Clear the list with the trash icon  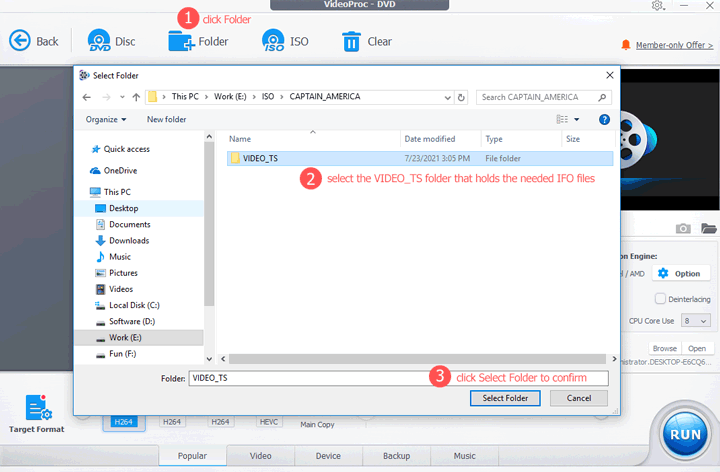click(x=351, y=41)
